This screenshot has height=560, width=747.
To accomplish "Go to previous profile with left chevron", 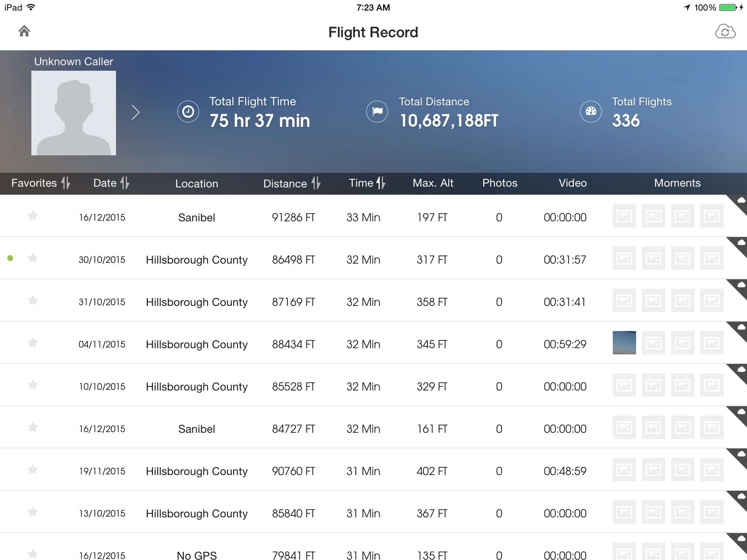I will [x=11, y=112].
